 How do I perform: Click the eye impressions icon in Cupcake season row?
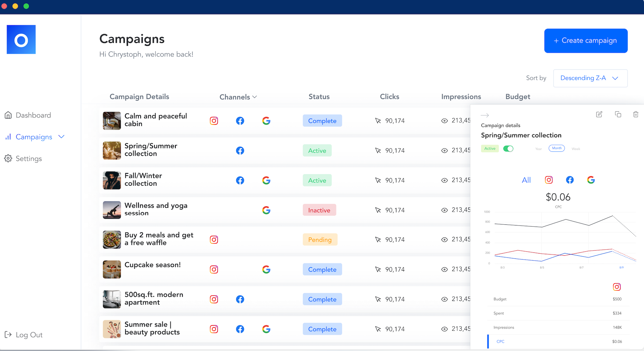[x=445, y=269]
